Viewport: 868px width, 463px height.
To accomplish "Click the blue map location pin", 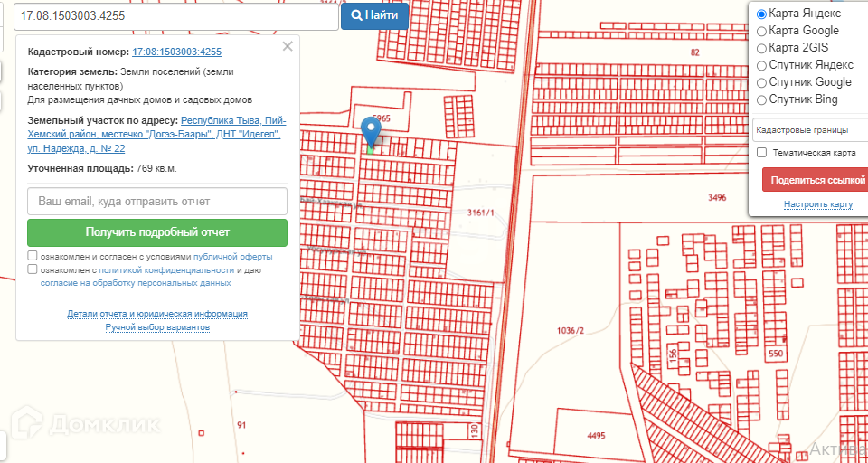I will (371, 131).
